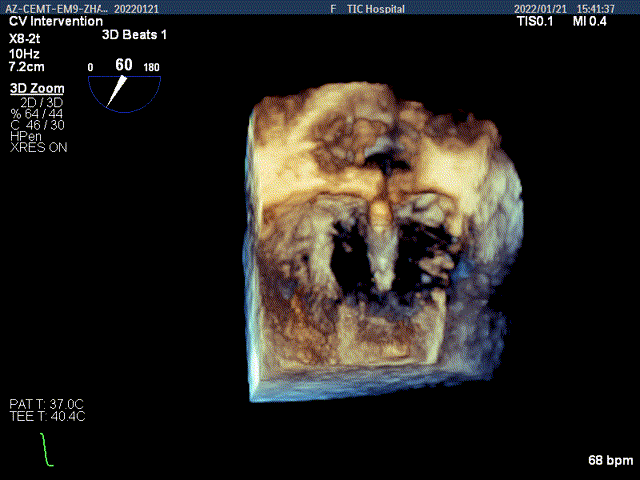The width and height of the screenshot is (640, 480).
Task: Click the 3D Beats 1 label
Action: click(x=135, y=34)
